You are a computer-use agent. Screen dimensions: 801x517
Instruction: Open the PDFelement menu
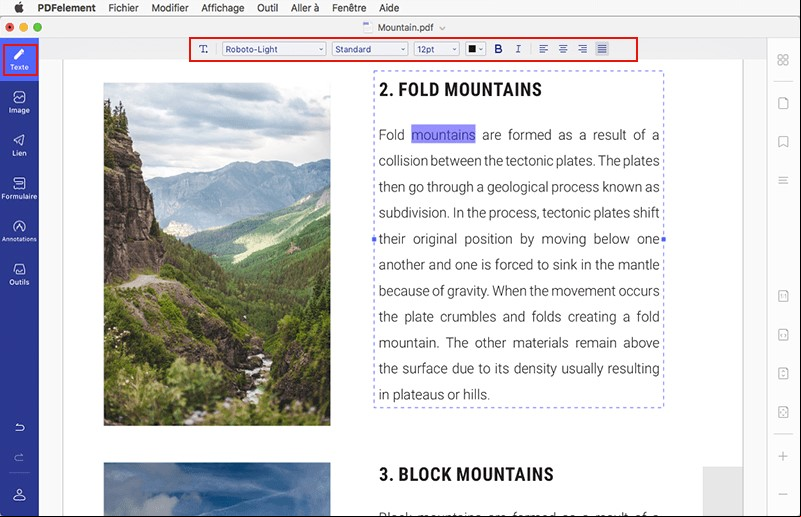pyautogui.click(x=66, y=8)
